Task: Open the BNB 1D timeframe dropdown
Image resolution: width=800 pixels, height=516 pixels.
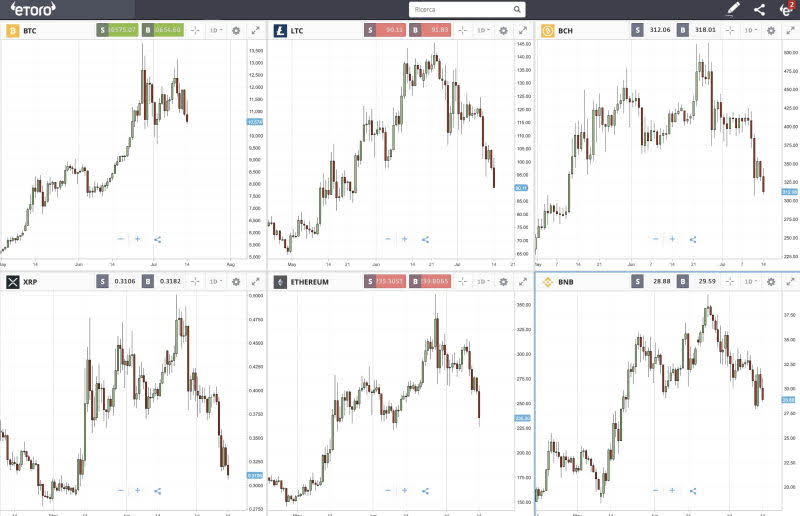Action: coord(750,282)
